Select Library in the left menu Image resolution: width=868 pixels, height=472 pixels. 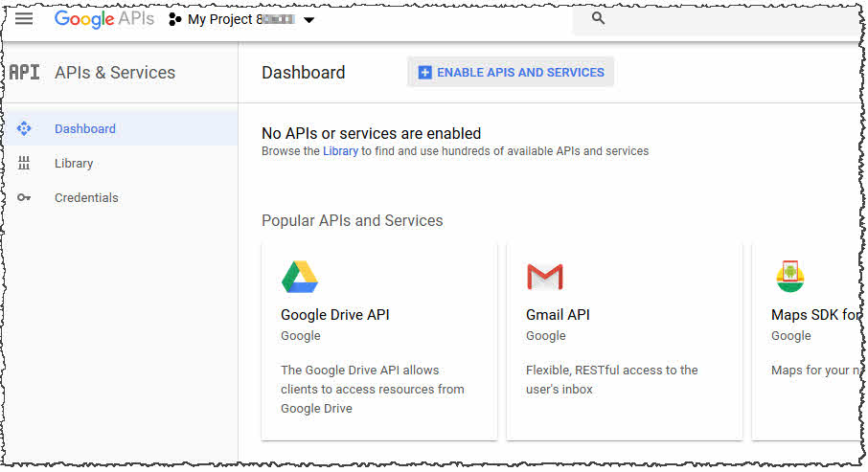[x=74, y=164]
